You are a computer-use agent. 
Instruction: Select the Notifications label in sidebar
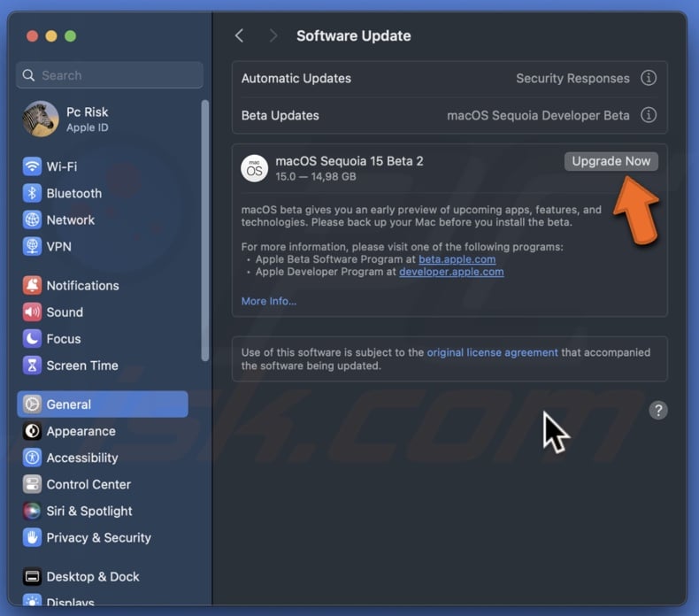83,286
